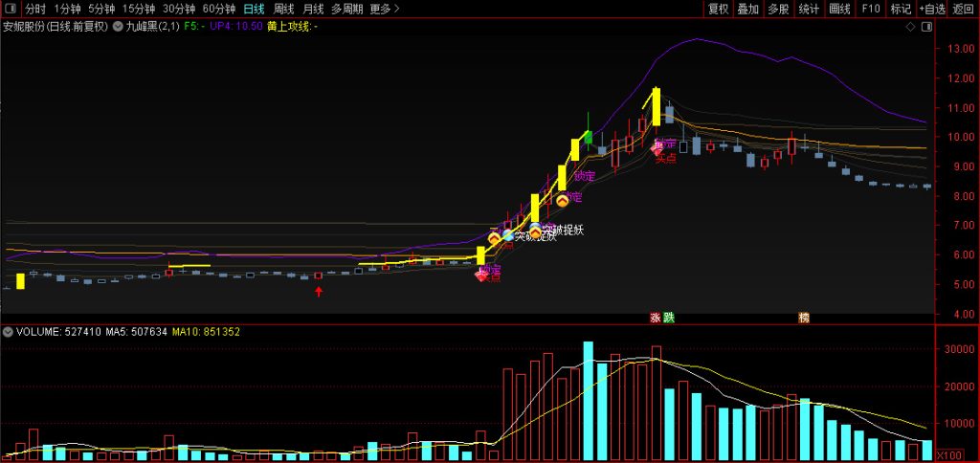Screen dimensions: 980x463
Task: Click the 叠加 overlay button
Action: pyautogui.click(x=748, y=9)
